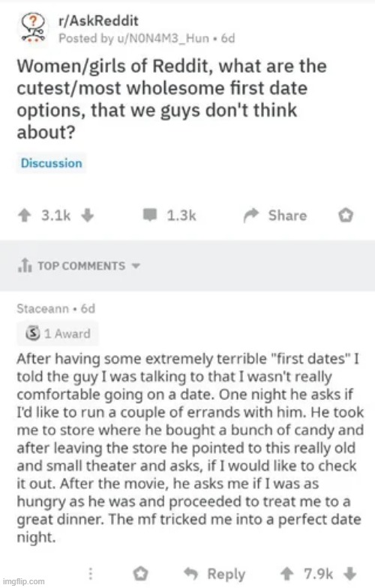Click the Share button label
The width and height of the screenshot is (375, 588).
(287, 216)
